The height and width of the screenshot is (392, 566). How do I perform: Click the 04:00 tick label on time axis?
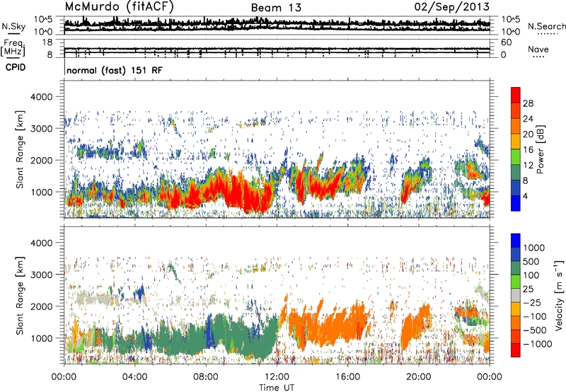[x=134, y=377]
